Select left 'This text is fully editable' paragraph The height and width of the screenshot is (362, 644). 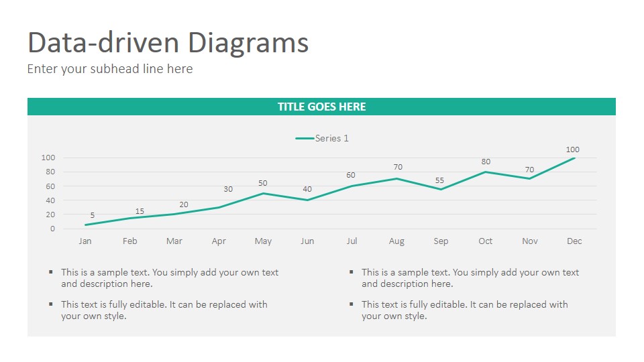(x=164, y=310)
